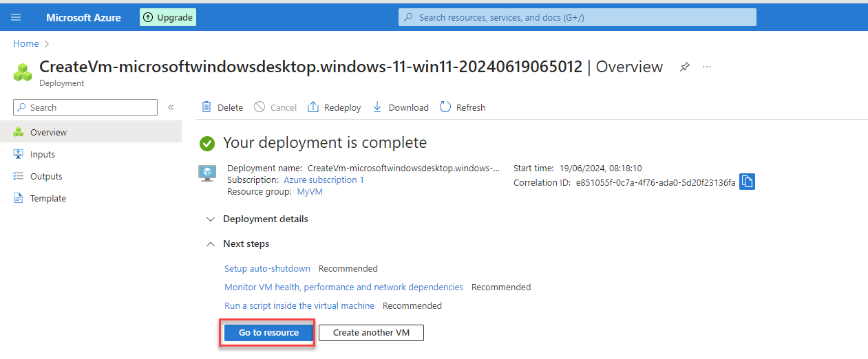868x359 pixels.
Task: Open the hamburger portal menu
Action: [x=16, y=17]
